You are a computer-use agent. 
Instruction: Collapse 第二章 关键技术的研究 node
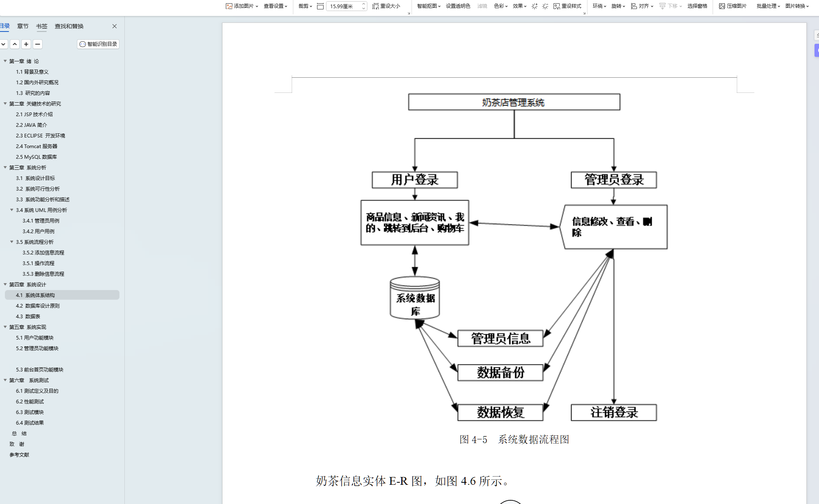click(5, 103)
